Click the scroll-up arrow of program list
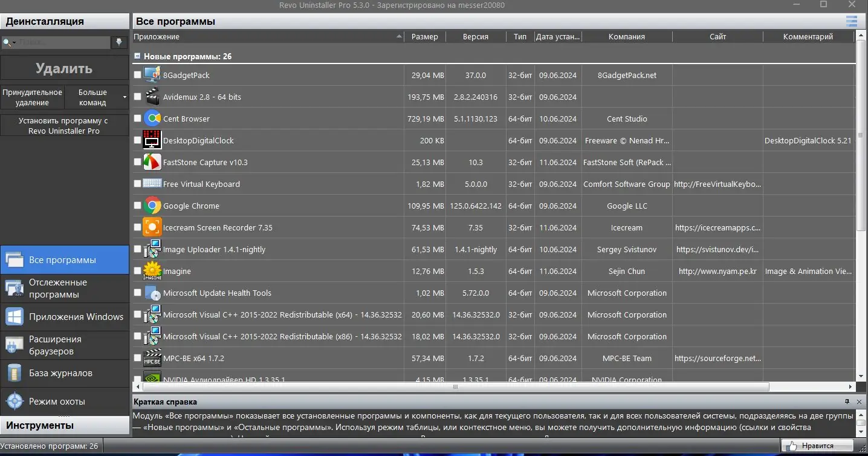This screenshot has height=456, width=868. tap(861, 36)
